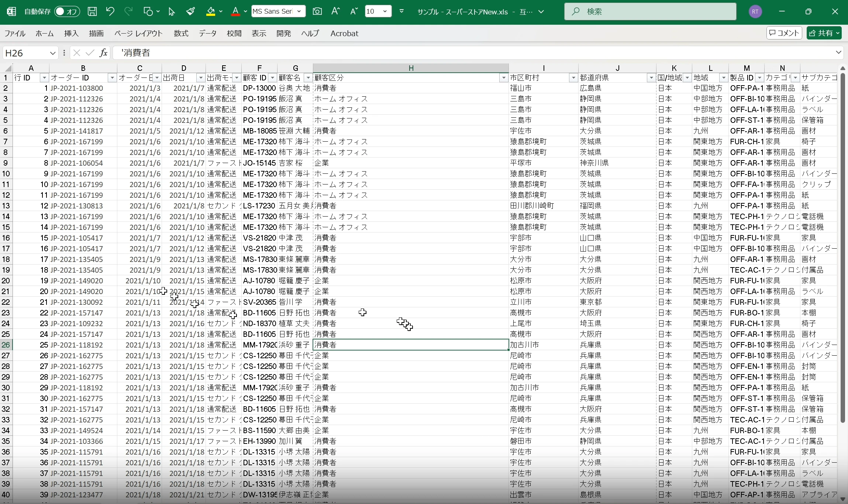Click the 共有 share button
The width and height of the screenshot is (848, 504).
point(824,33)
